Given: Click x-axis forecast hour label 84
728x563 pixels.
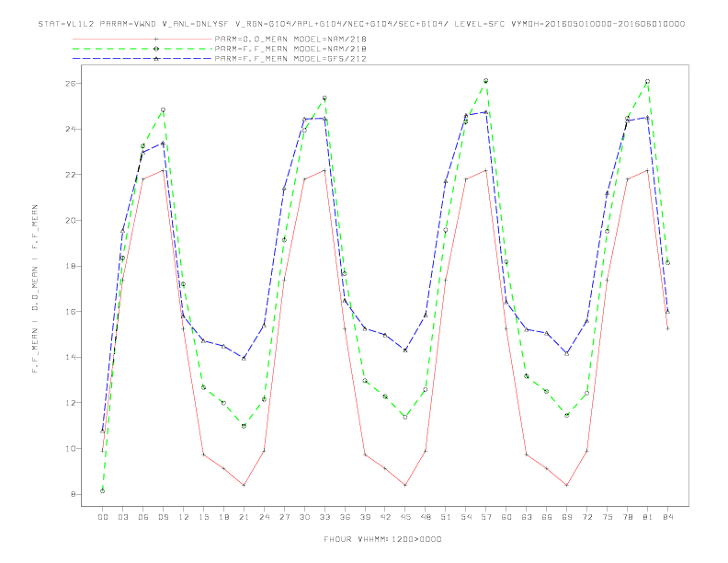Looking at the screenshot, I should [x=668, y=517].
